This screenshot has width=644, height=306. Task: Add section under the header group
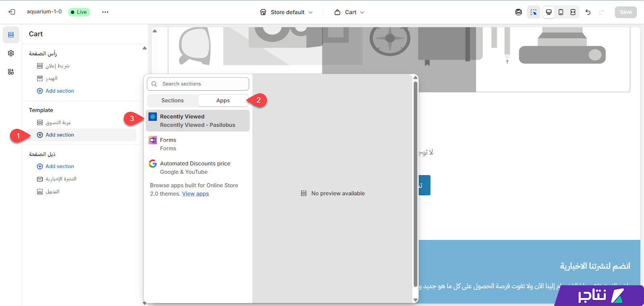coord(56,91)
